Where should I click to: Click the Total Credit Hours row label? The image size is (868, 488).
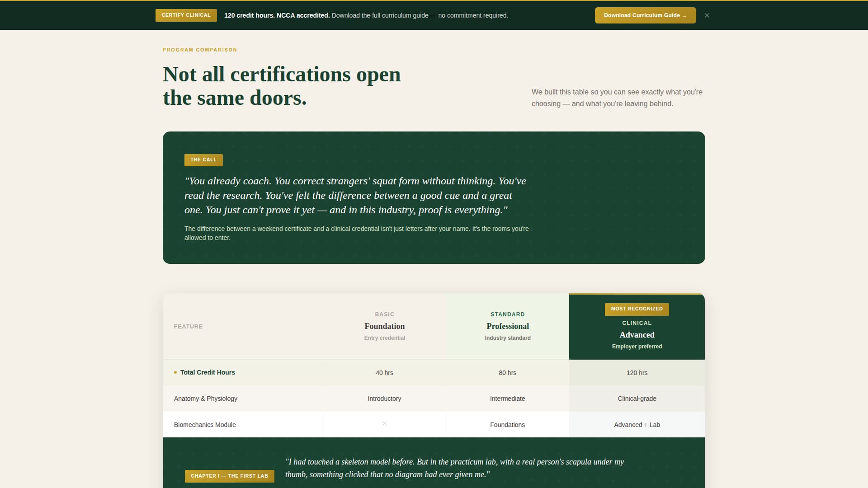(208, 372)
